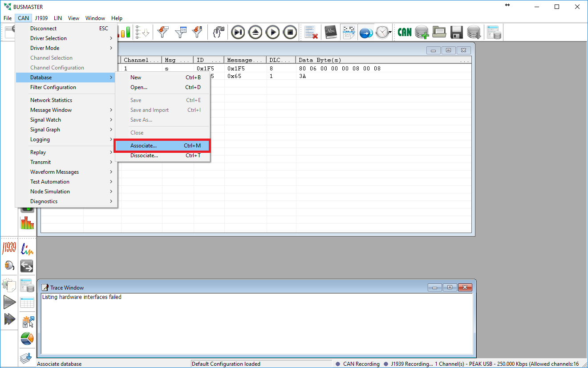Click the orange plug connector sidebar icon
The image size is (588, 368).
pos(9,266)
